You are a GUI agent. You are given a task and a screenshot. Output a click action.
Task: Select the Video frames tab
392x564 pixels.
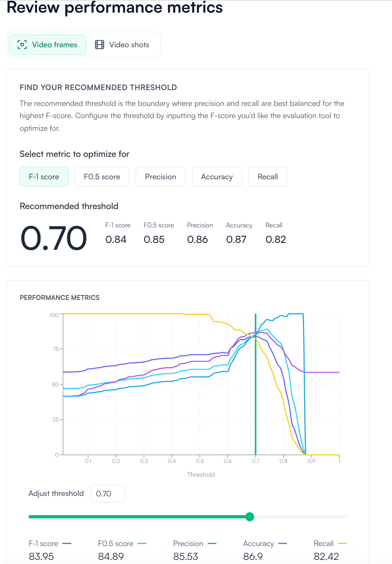tap(48, 45)
